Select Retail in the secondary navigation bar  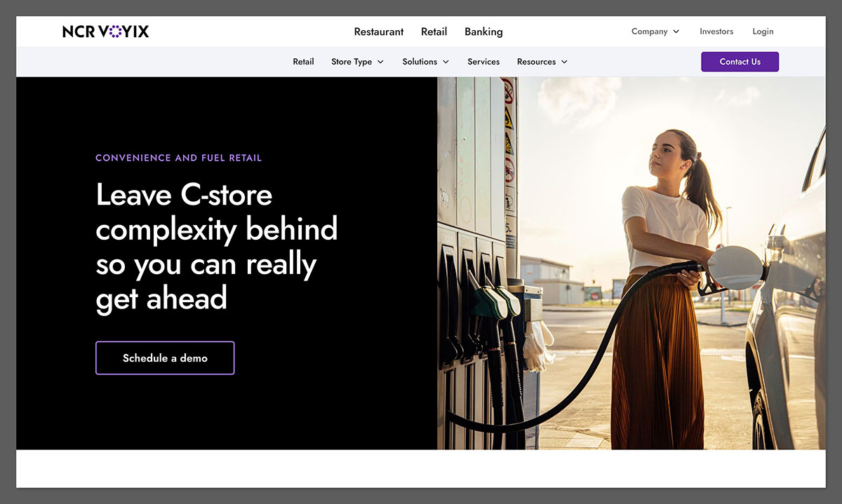[303, 62]
